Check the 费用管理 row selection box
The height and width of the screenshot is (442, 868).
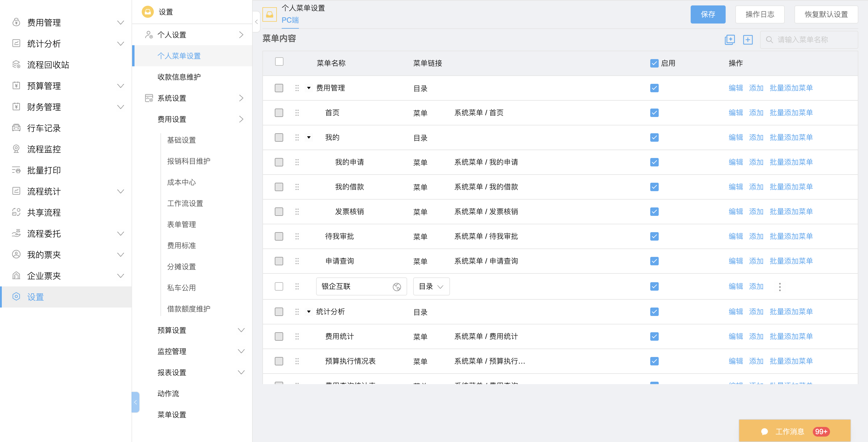[279, 88]
